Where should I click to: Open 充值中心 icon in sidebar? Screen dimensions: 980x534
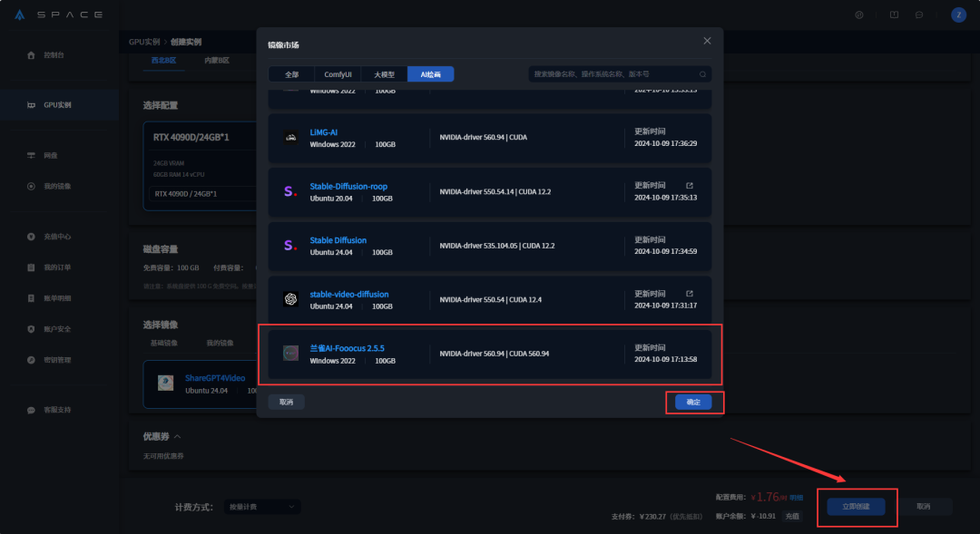point(31,237)
